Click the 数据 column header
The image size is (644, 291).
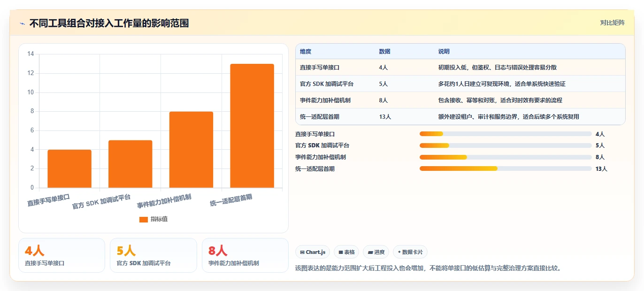point(384,52)
